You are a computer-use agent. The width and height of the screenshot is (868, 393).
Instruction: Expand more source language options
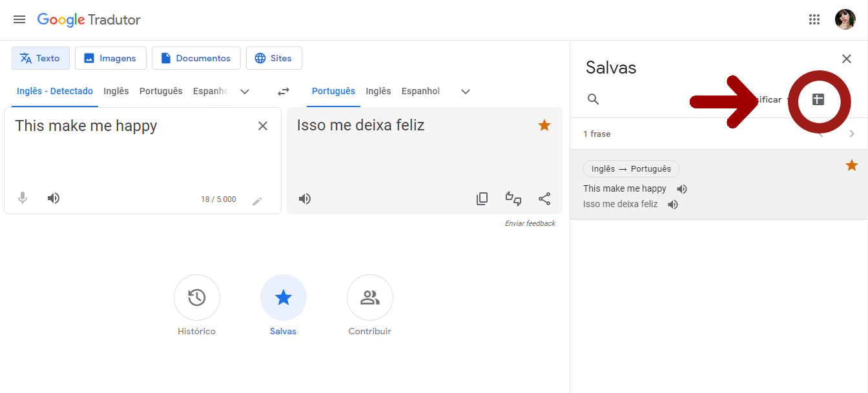click(245, 91)
